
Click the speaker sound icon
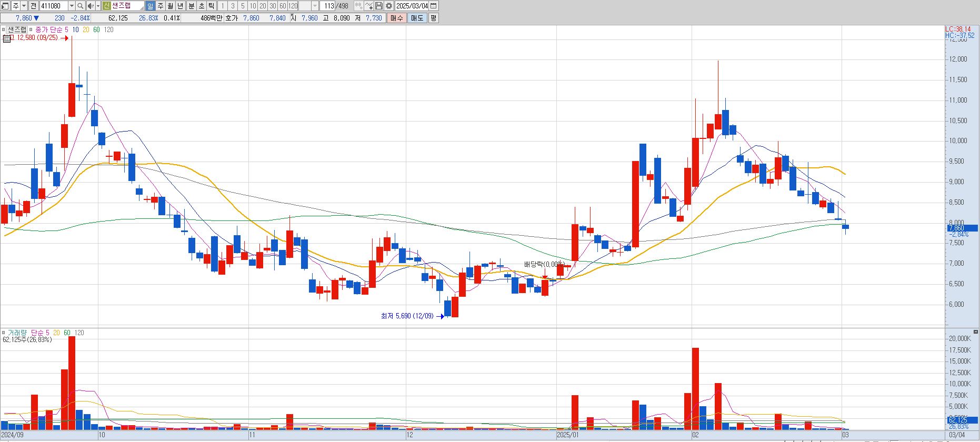[x=91, y=6]
